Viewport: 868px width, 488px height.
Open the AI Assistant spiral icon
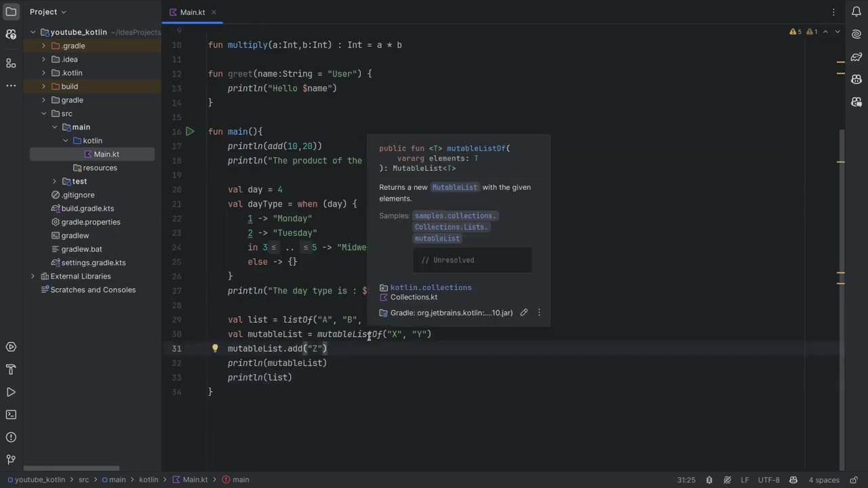pyautogui.click(x=856, y=35)
